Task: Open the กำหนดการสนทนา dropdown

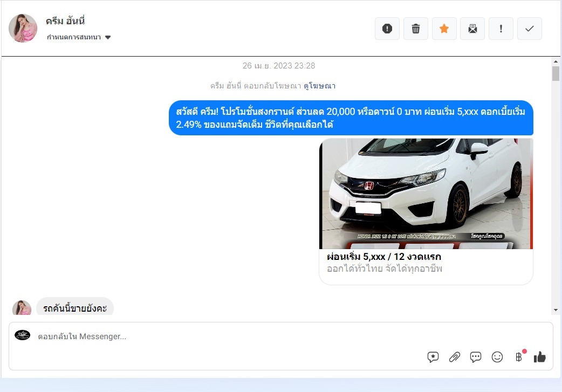Action: pos(79,37)
